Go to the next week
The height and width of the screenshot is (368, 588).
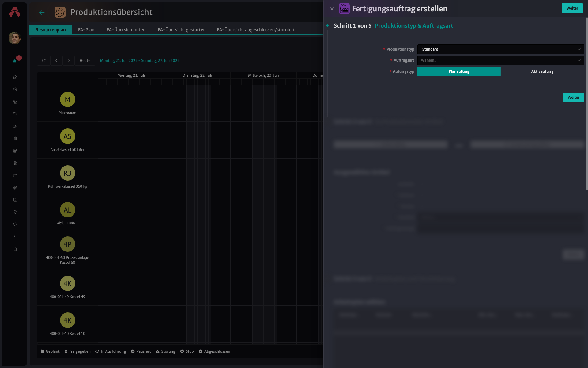[69, 61]
